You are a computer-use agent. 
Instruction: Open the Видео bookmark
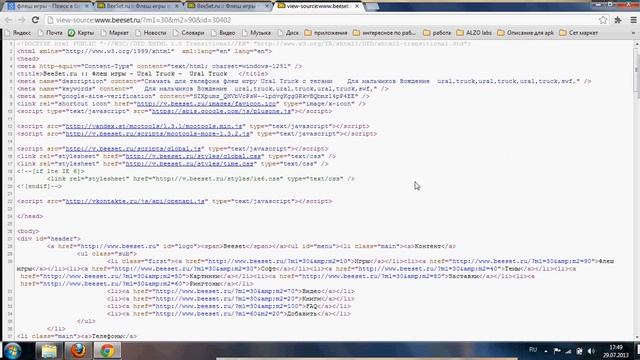(x=223, y=33)
